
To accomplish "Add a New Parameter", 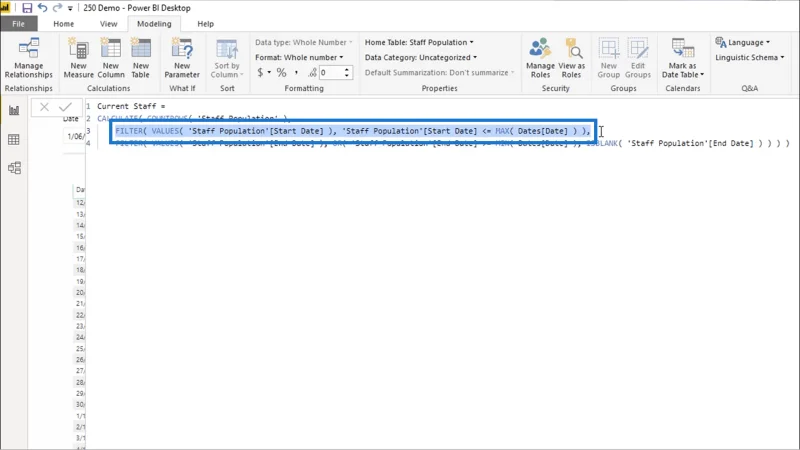I will pos(182,58).
